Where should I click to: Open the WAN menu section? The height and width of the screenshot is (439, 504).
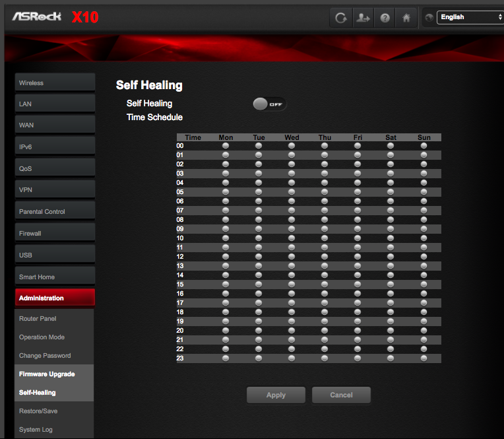(x=55, y=125)
